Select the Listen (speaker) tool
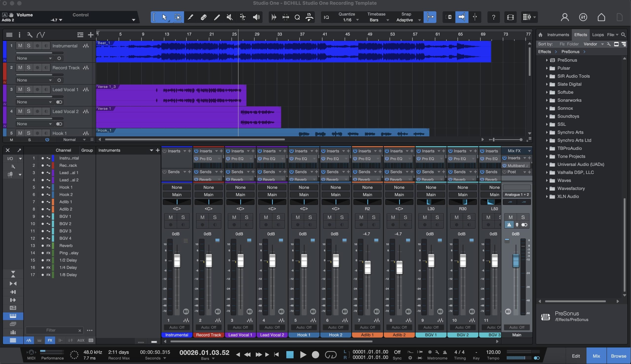Screen dimensions: 631x364 click(x=256, y=17)
